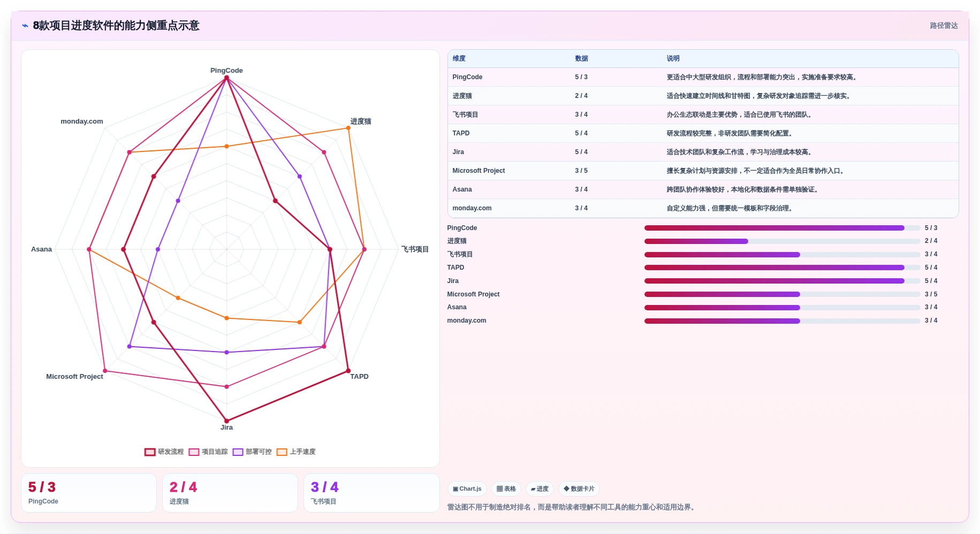Toggle the 研发流程 legend entry
This screenshot has width=980, height=534.
pos(164,452)
